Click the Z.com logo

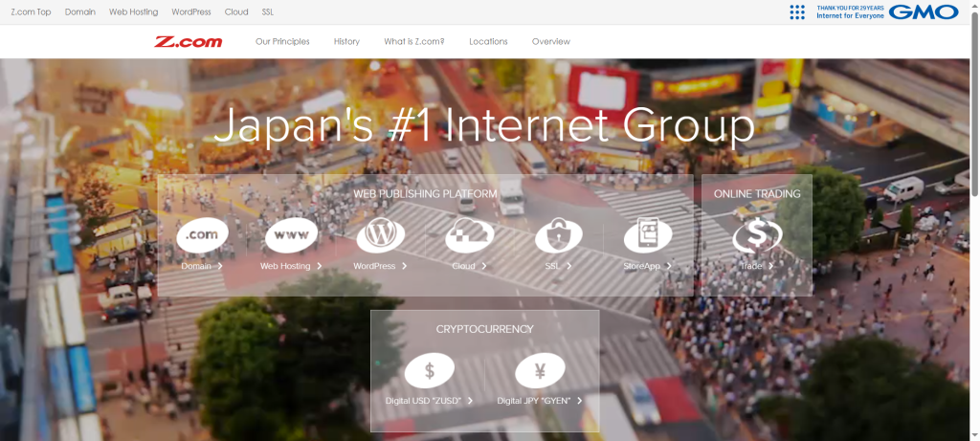tap(189, 42)
